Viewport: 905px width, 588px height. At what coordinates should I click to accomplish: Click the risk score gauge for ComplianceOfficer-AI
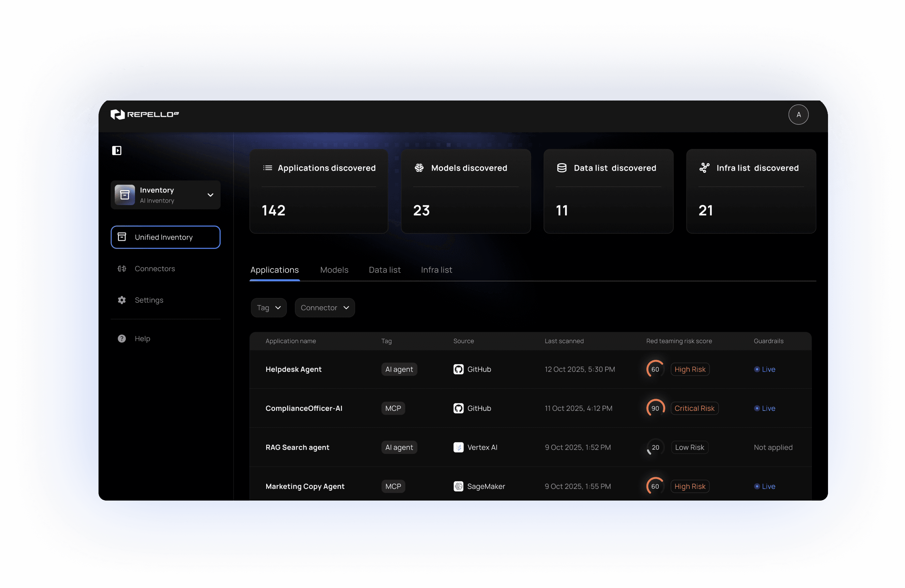click(655, 408)
